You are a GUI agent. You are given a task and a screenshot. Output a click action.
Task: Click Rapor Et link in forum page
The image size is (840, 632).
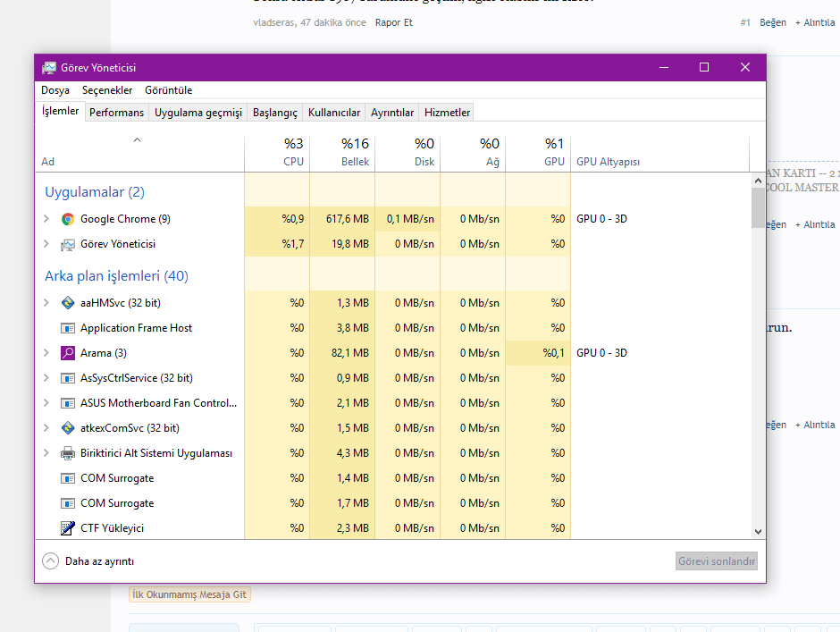pyautogui.click(x=394, y=22)
